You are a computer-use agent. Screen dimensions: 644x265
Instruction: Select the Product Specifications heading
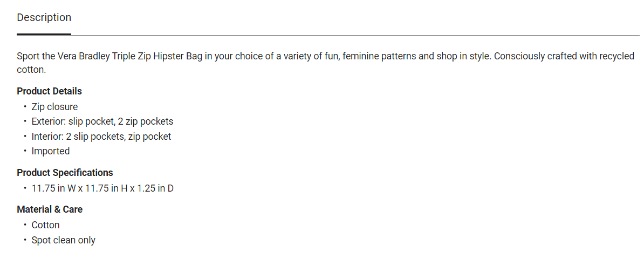65,173
